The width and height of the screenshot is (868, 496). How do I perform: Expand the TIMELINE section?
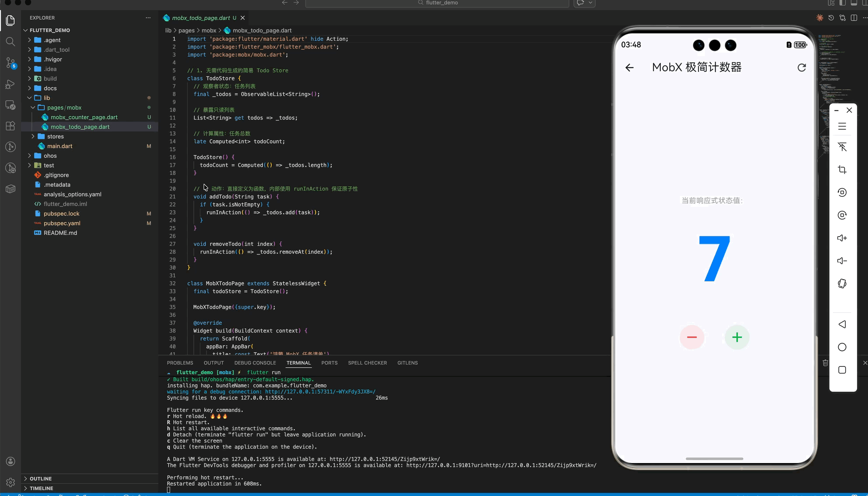point(41,488)
